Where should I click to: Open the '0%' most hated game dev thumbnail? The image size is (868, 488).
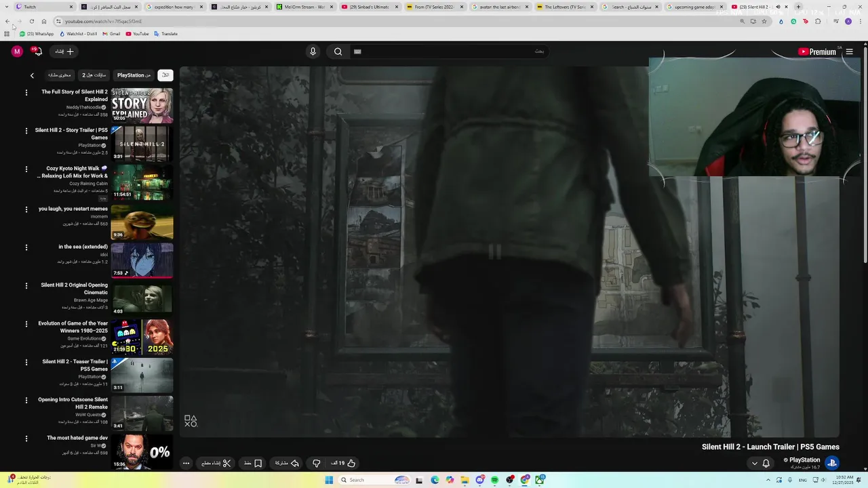click(142, 451)
